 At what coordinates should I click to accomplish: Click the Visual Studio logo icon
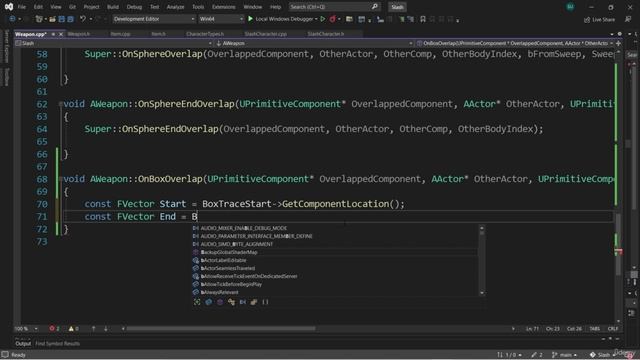pyautogui.click(x=9, y=7)
